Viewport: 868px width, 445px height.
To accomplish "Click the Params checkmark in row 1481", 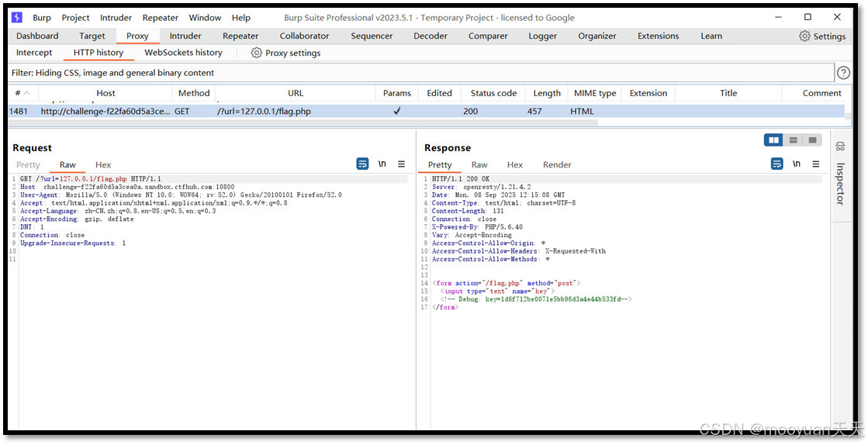I will [x=397, y=112].
